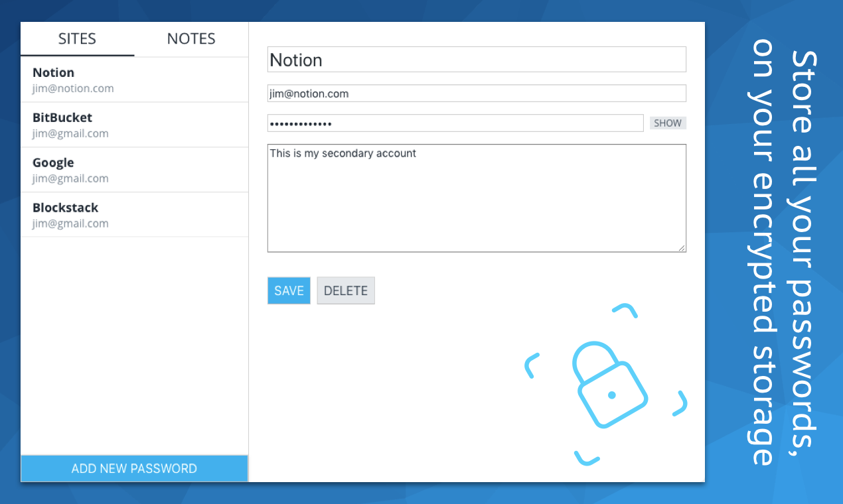Open the NOTES tab
This screenshot has height=504, width=843.
tap(191, 38)
